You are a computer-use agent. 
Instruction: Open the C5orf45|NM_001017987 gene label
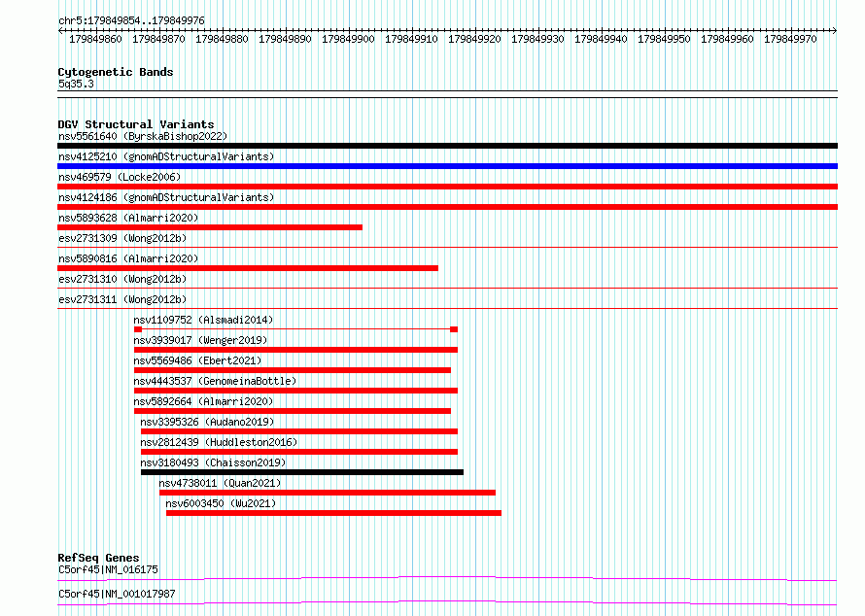[x=117, y=594]
